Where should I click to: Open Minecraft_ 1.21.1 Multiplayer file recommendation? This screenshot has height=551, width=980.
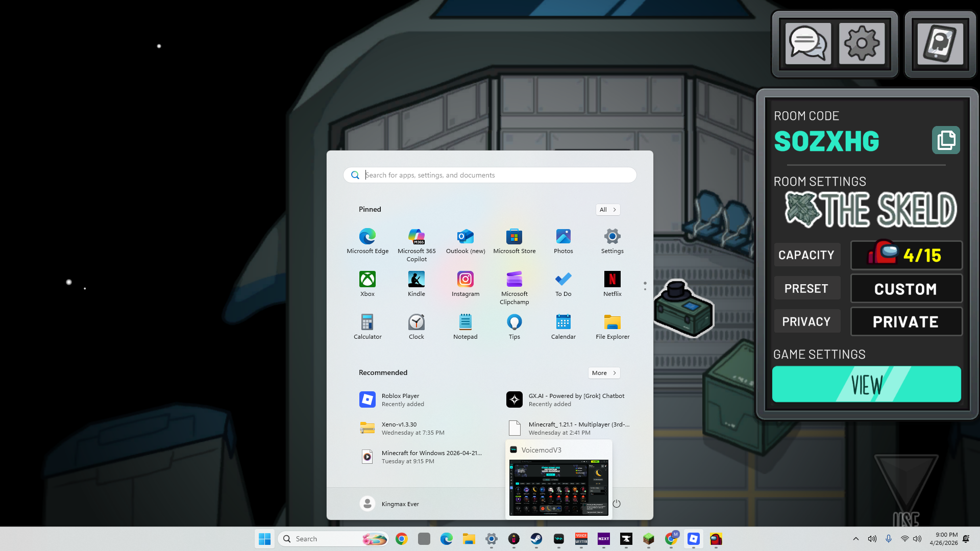click(568, 428)
